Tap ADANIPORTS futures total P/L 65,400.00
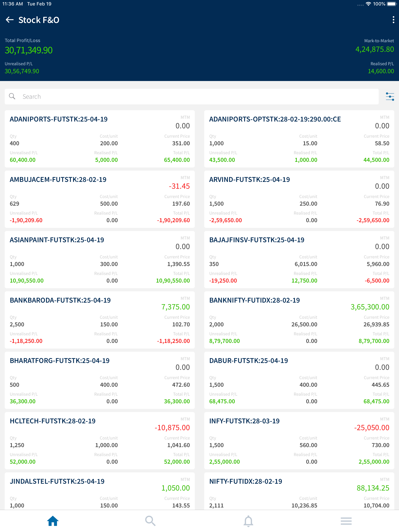Image resolution: width=399 pixels, height=532 pixels. 177,160
